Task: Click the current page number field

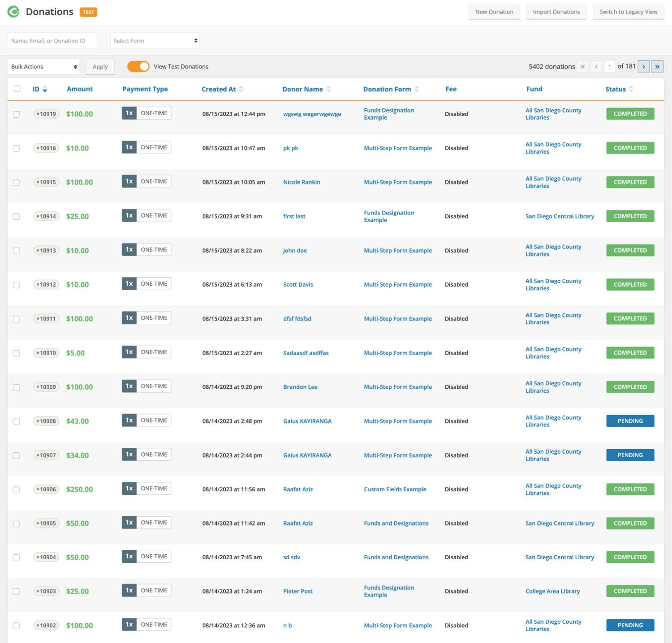Action: point(609,66)
